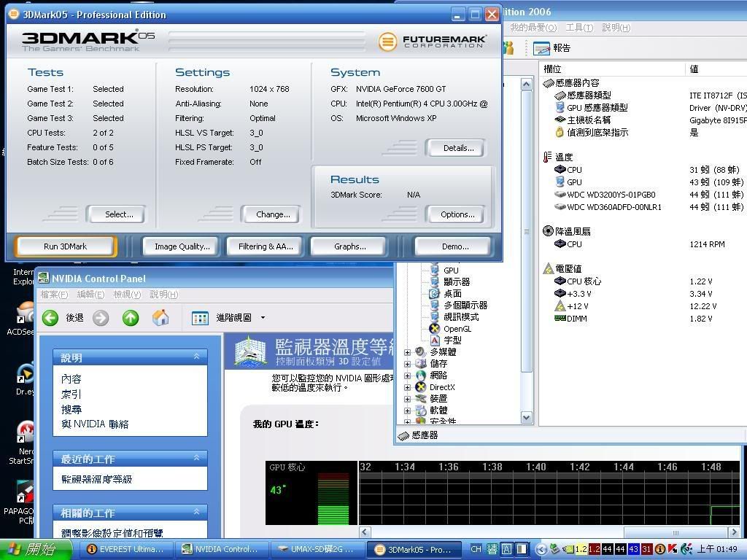This screenshot has width=747, height=560.
Task: Open the 檔案(F) menu in NVIDIA Control Panel
Action: pyautogui.click(x=54, y=295)
